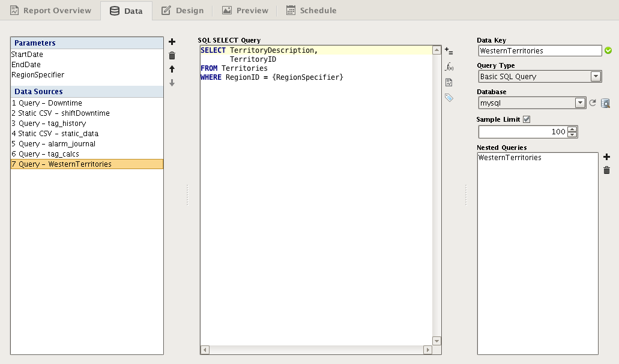
Task: Refresh the database connection list
Action: click(593, 103)
